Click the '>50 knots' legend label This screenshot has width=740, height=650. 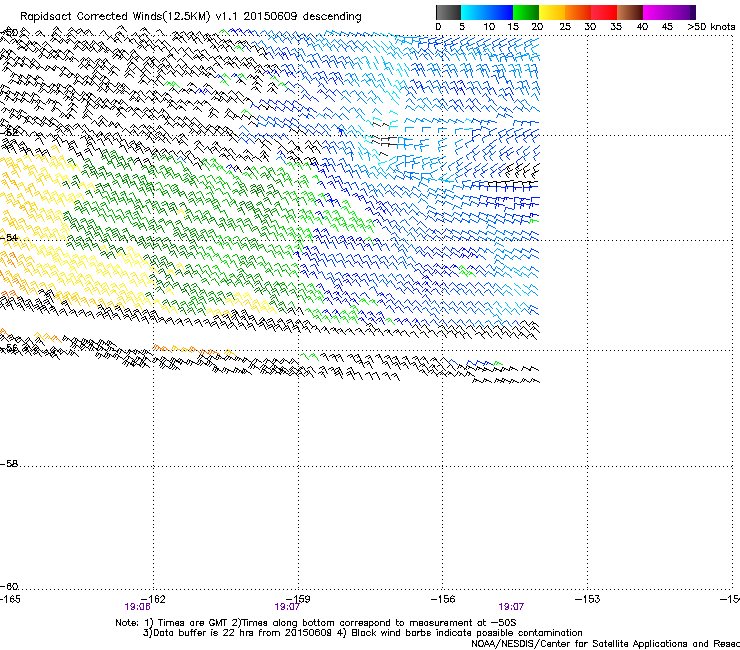click(711, 27)
